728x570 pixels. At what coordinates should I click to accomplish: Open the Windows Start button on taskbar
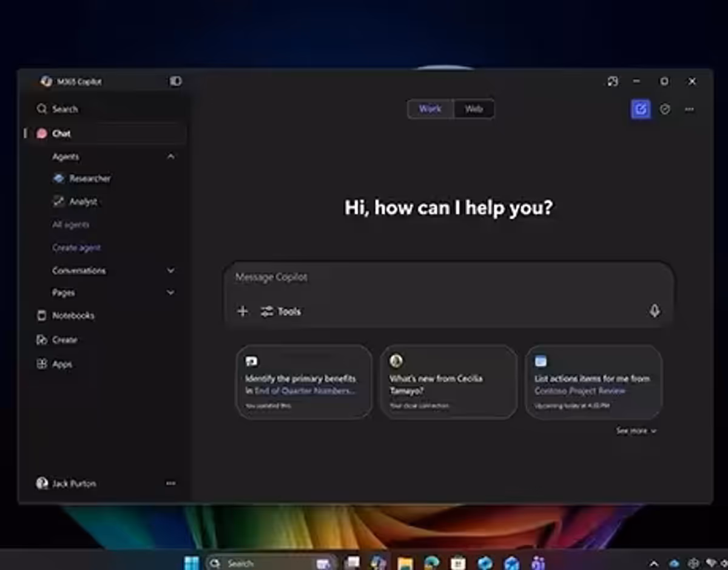[x=191, y=563]
